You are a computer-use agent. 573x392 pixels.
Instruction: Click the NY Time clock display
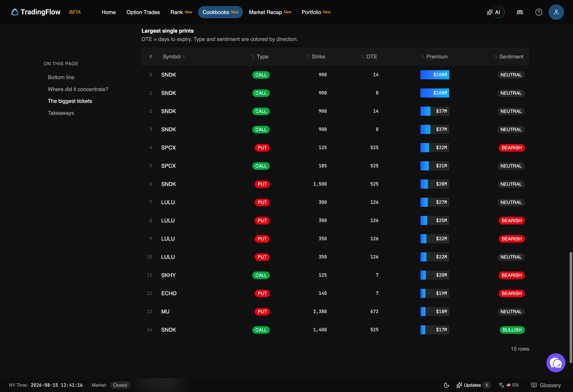[x=46, y=385]
